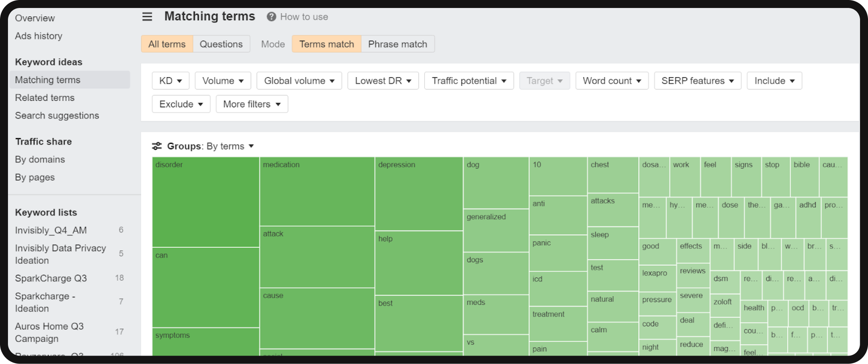Open Traffic share By domains
Viewport: 868px width, 364px height.
[40, 159]
